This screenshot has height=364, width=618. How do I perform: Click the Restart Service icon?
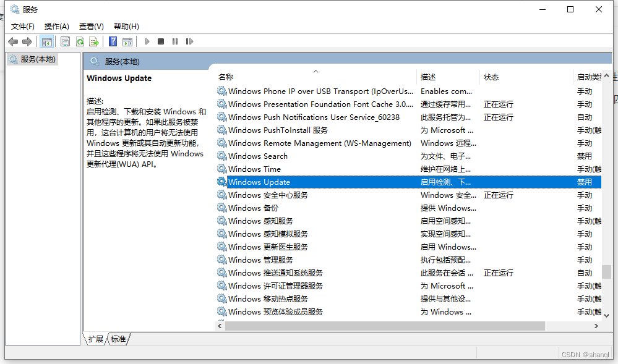coord(189,41)
